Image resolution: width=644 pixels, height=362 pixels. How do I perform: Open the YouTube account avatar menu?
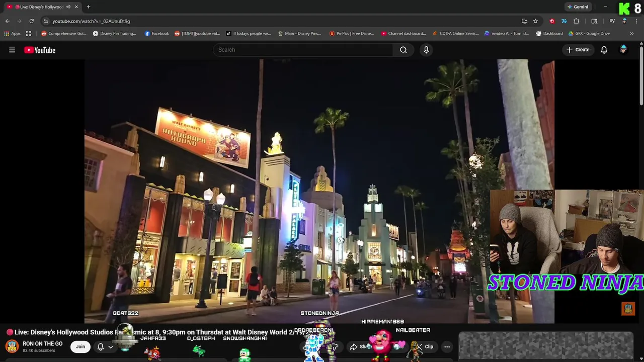623,50
